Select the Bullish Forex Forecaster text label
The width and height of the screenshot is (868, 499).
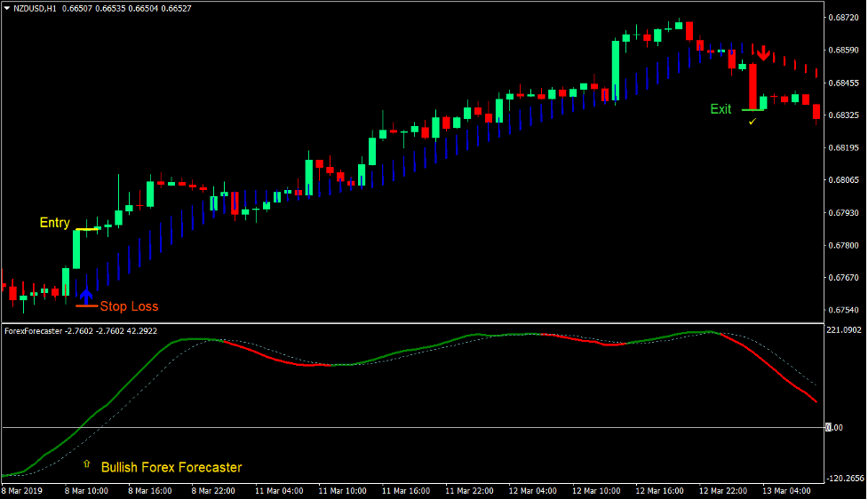(x=171, y=467)
